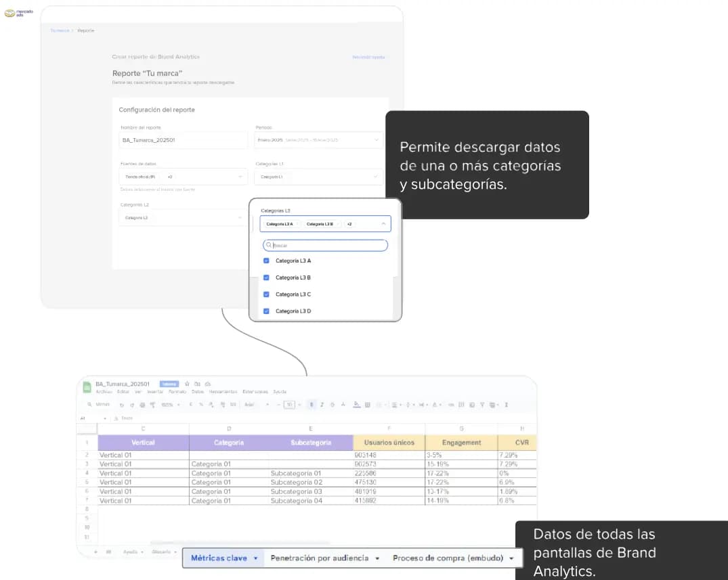Click the Tumarca breadcrumb link
Viewport: 728px width, 580px height.
click(60, 30)
